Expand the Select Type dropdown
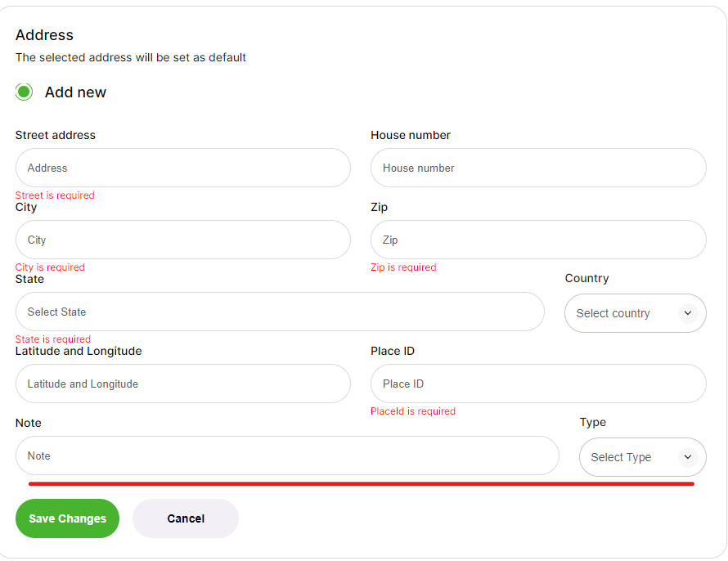 (643, 457)
